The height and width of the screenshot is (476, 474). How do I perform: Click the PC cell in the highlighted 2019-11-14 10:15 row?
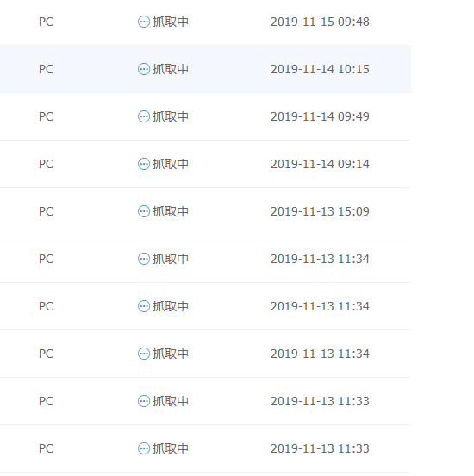(46, 69)
